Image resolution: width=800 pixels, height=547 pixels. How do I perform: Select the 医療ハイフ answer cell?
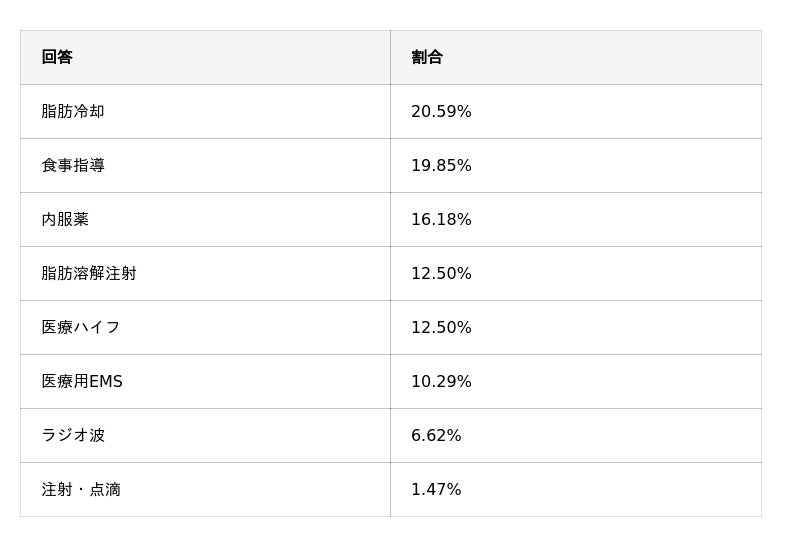point(81,327)
